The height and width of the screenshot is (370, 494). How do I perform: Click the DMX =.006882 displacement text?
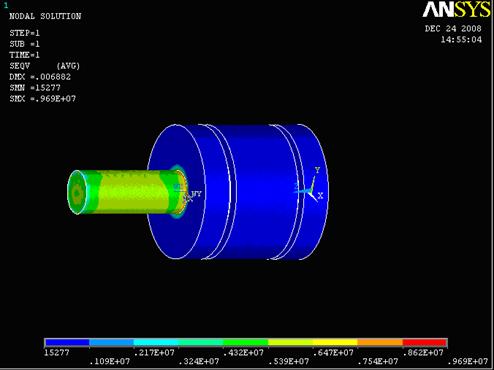[40, 77]
